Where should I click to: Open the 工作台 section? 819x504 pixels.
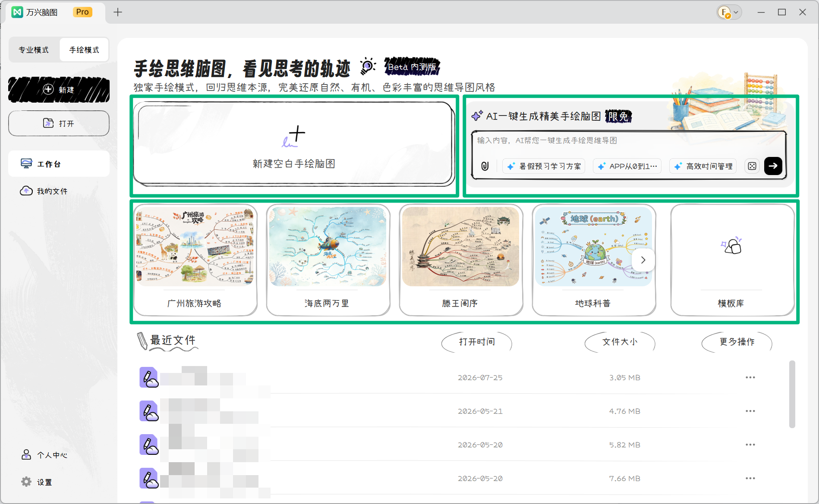click(59, 164)
